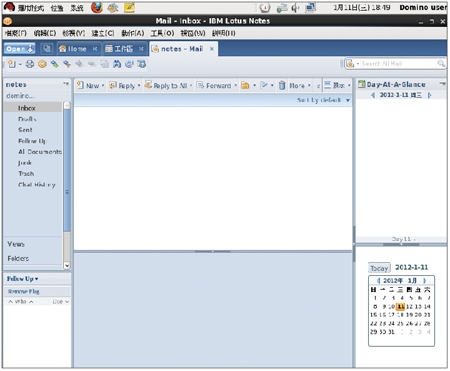Click Reply to All button
The image size is (450, 371).
coord(166,86)
